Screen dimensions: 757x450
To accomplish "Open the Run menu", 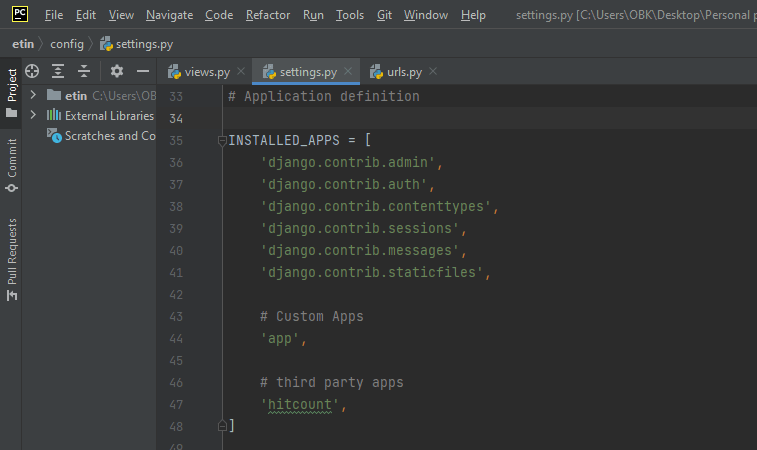I will [313, 15].
